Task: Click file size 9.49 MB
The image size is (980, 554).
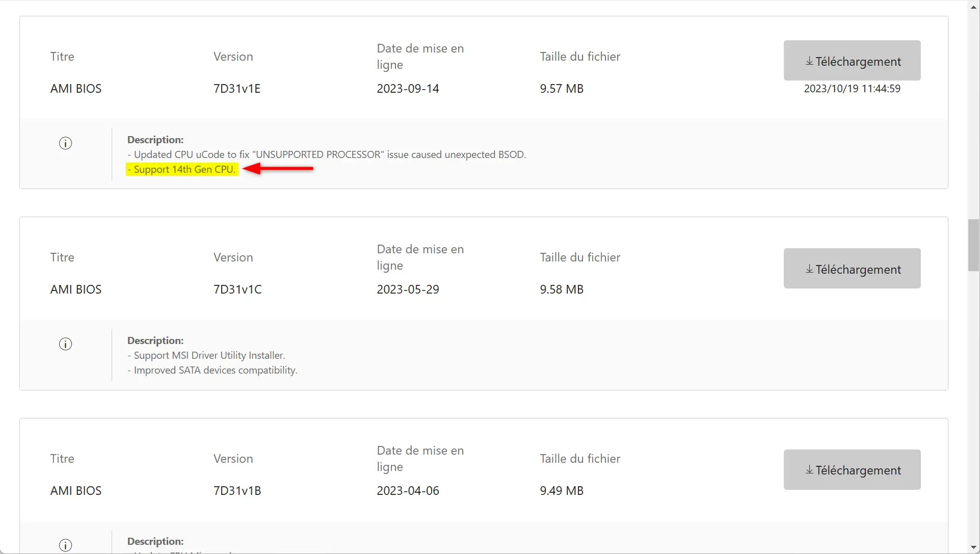Action: 562,491
